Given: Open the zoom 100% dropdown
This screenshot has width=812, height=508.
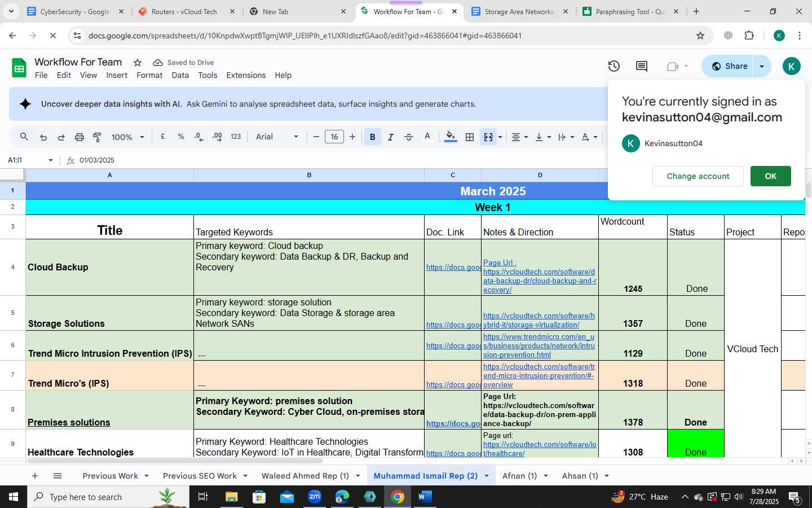Looking at the screenshot, I should (128, 137).
